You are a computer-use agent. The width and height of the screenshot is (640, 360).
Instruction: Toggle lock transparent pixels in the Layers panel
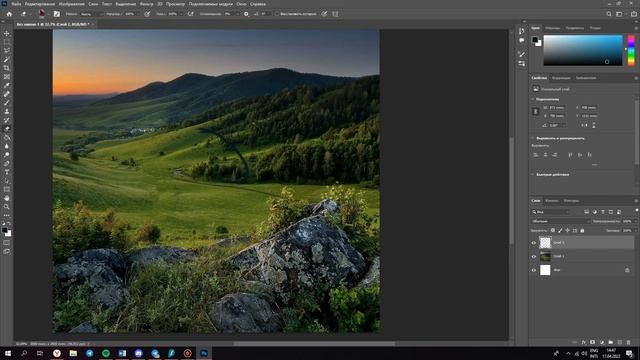click(553, 231)
